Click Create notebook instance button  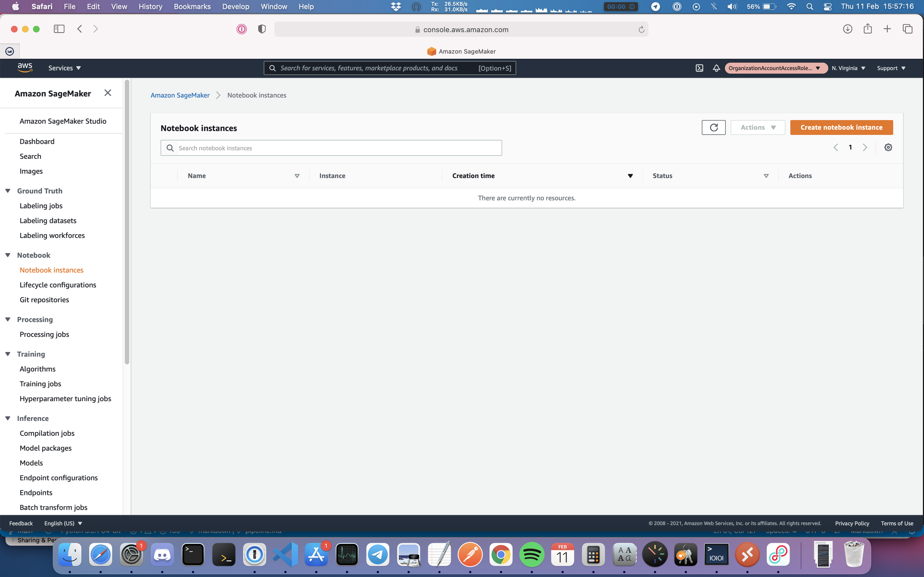(x=841, y=127)
